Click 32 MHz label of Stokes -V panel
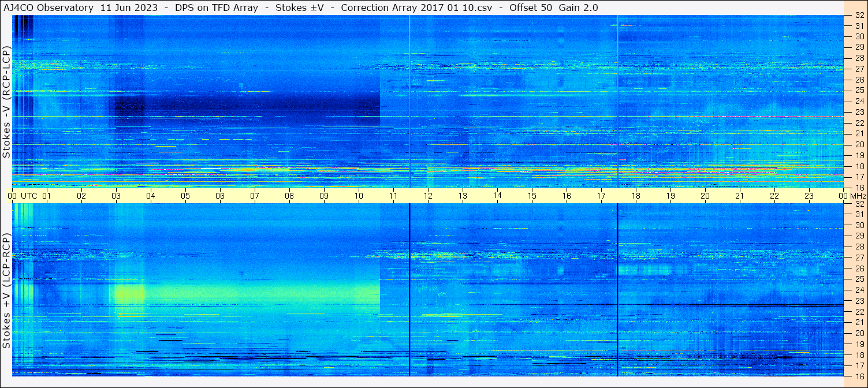Screen dimensions: 868x388 (x=859, y=16)
